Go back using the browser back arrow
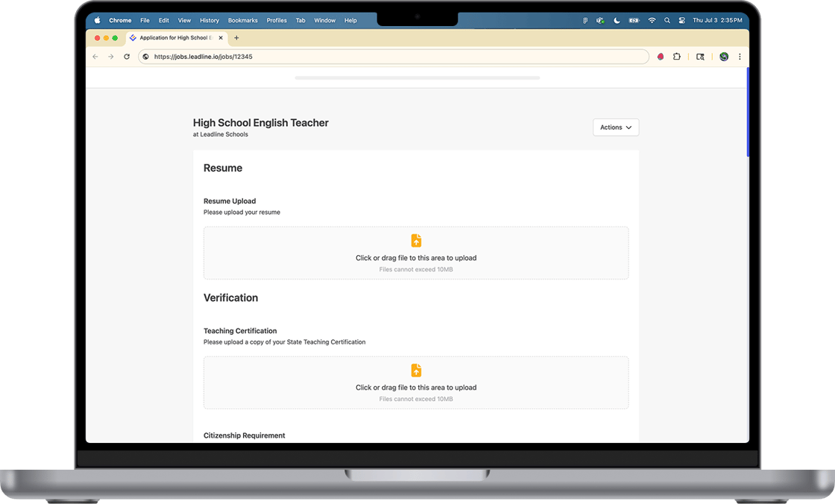 tap(95, 57)
